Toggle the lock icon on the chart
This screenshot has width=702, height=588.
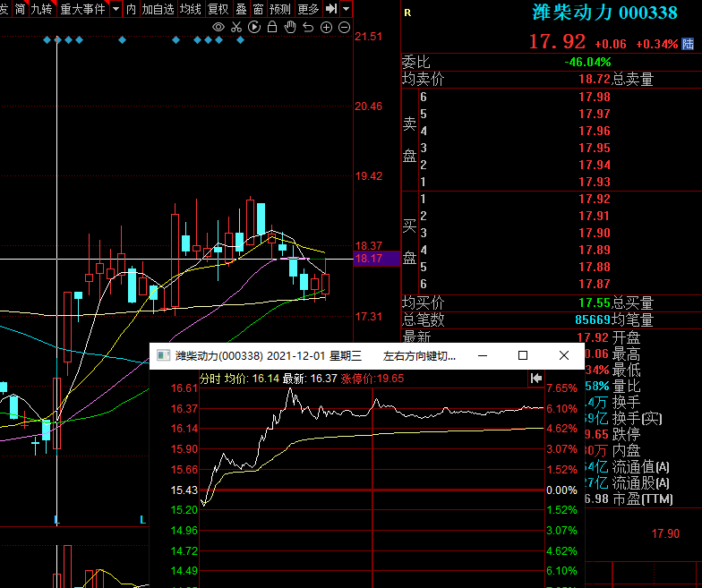pos(272,27)
